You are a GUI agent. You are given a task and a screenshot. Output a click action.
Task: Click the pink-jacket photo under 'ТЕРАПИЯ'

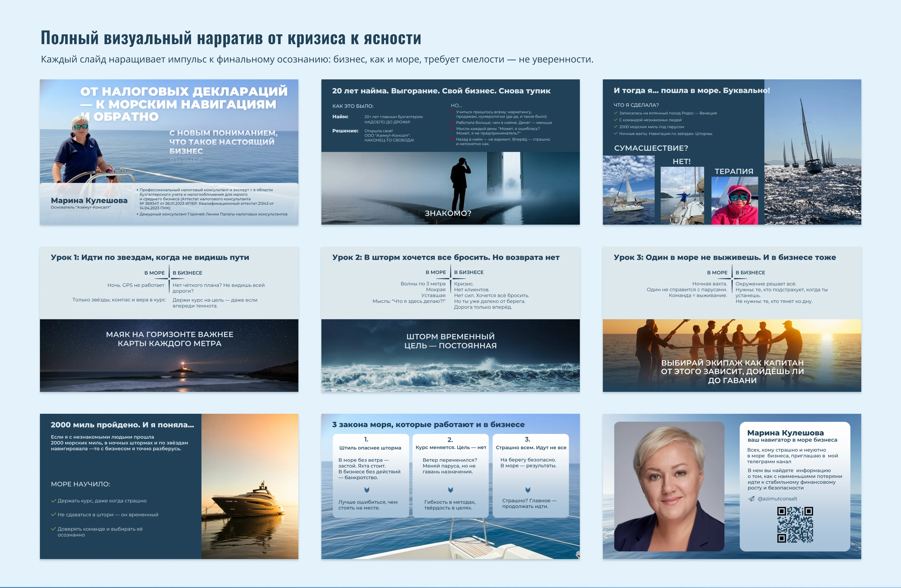pyautogui.click(x=734, y=201)
